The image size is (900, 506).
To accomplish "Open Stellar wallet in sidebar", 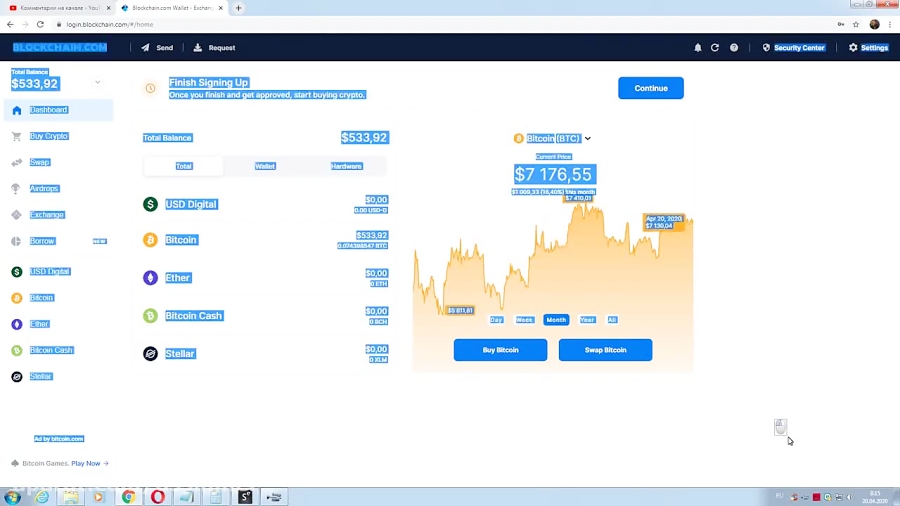I will pyautogui.click(x=41, y=376).
